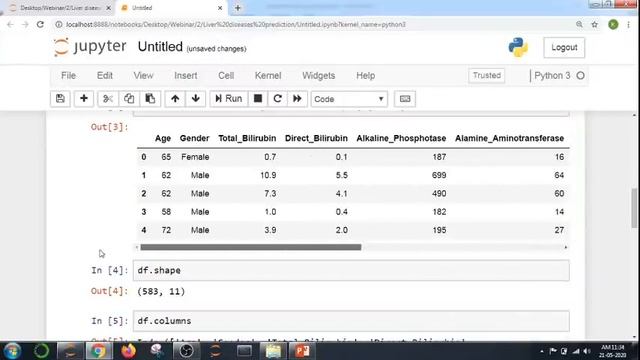Image resolution: width=640 pixels, height=360 pixels.
Task: Click the page vertical scrollbar thumb
Action: 634,208
